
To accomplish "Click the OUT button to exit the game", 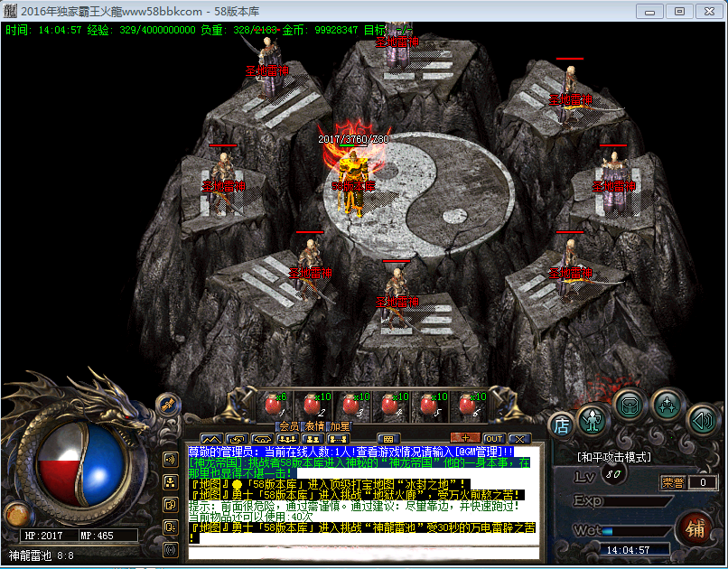I will 494,439.
